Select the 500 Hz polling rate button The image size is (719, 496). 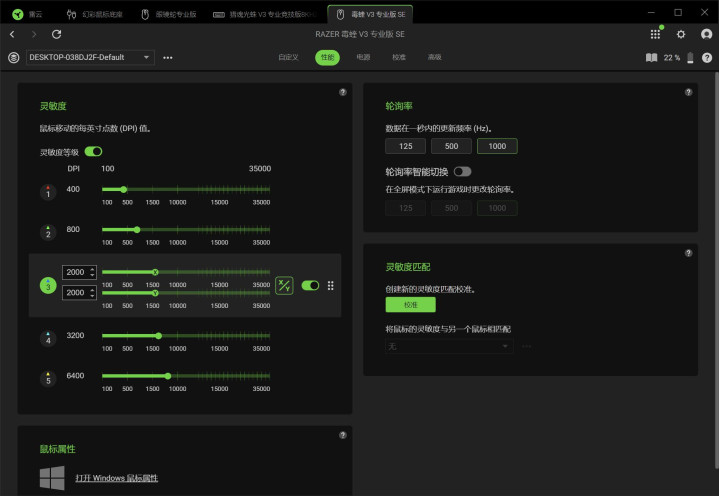pyautogui.click(x=451, y=146)
